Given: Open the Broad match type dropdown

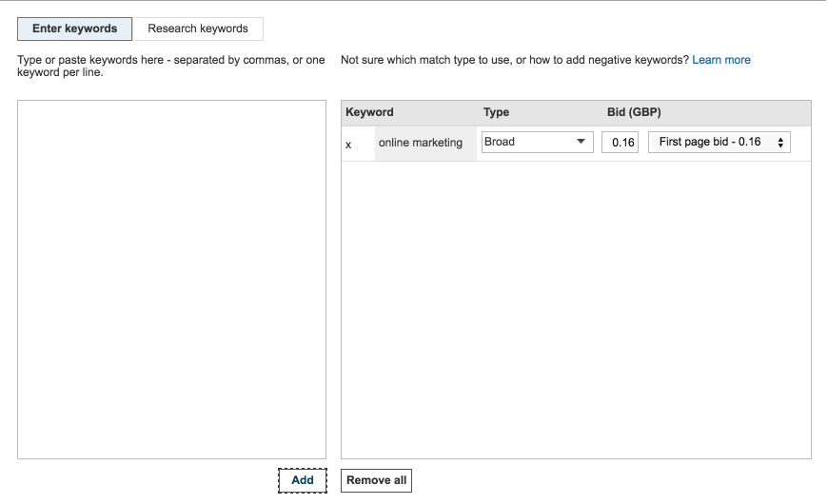Looking at the screenshot, I should (537, 143).
